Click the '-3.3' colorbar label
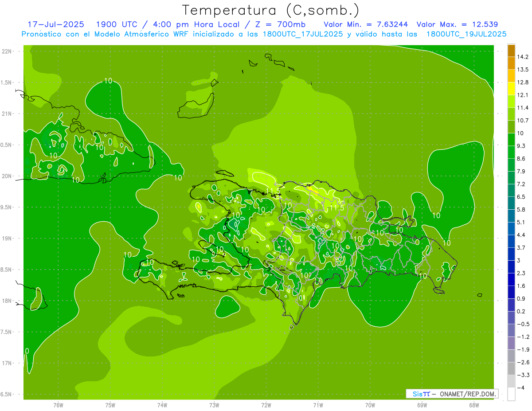Image resolution: width=532 pixels, height=411 pixels. (523, 375)
